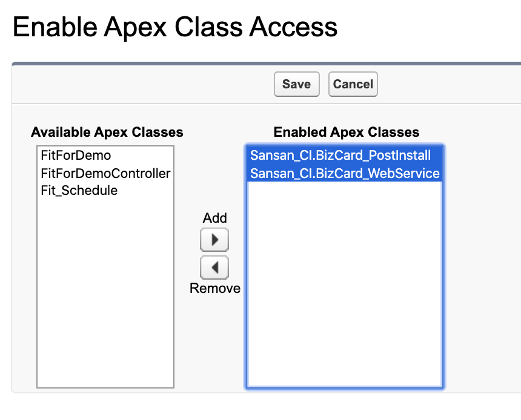Select FitForDemoController in the available list
The image size is (521, 420).
[105, 174]
